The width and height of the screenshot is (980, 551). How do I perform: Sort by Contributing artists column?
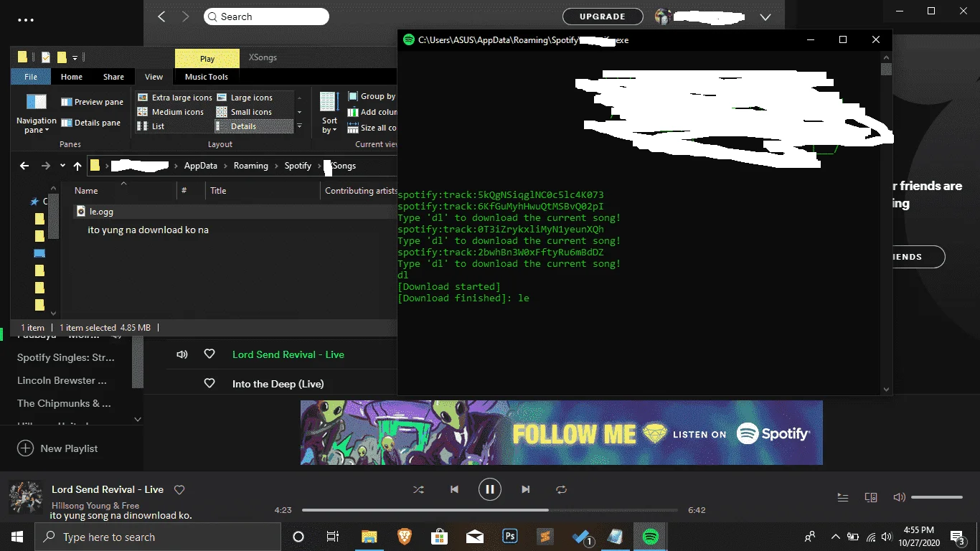(x=359, y=191)
